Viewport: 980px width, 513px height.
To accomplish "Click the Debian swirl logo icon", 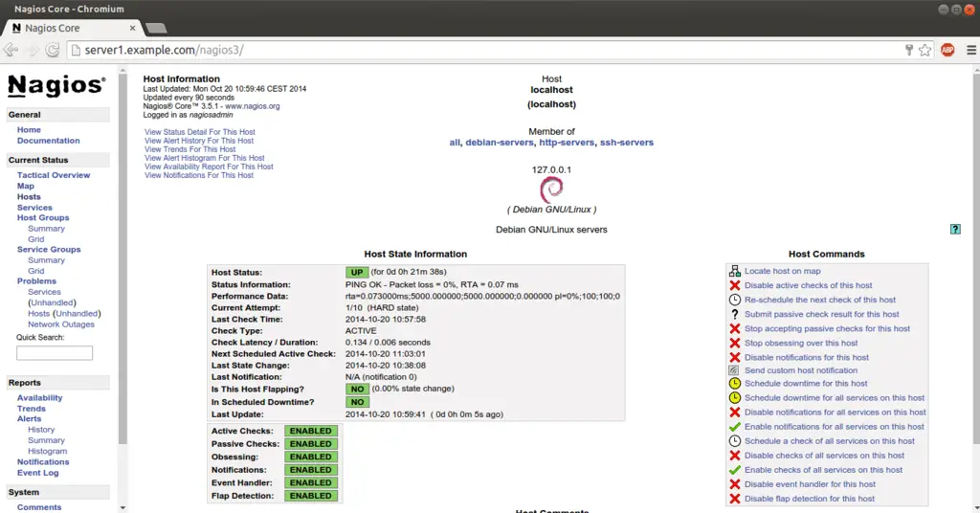I will click(x=551, y=190).
